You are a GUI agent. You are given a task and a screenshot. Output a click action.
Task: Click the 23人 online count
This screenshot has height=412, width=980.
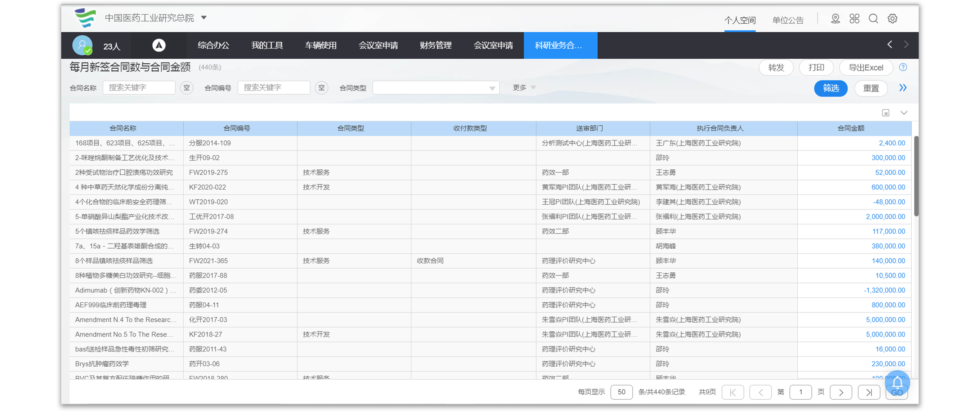coord(111,46)
